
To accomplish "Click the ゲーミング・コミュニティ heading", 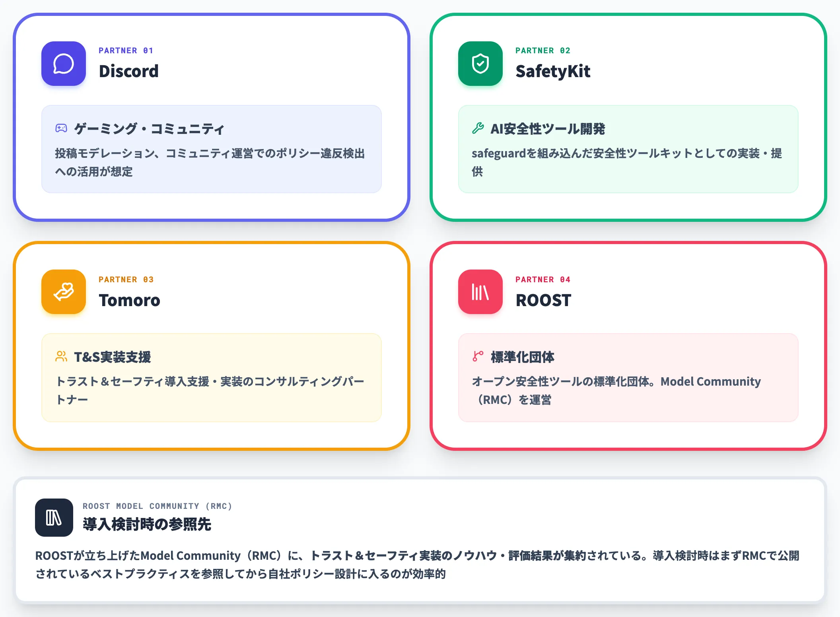I will click(149, 128).
